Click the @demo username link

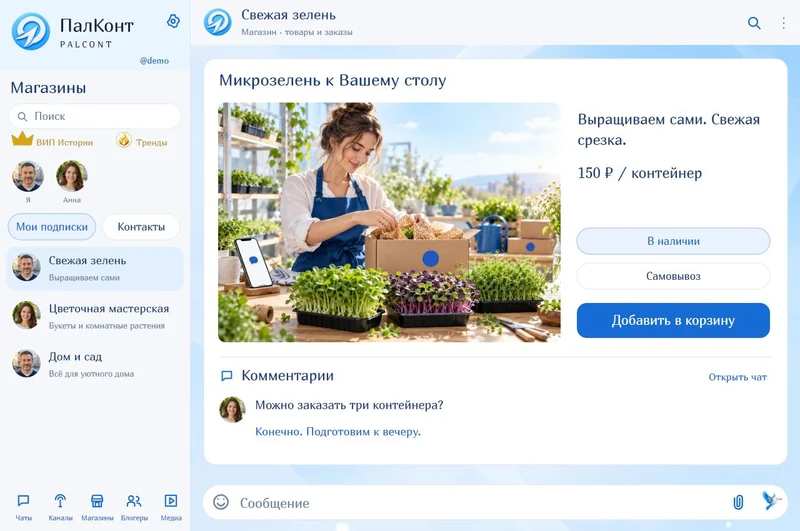click(154, 61)
